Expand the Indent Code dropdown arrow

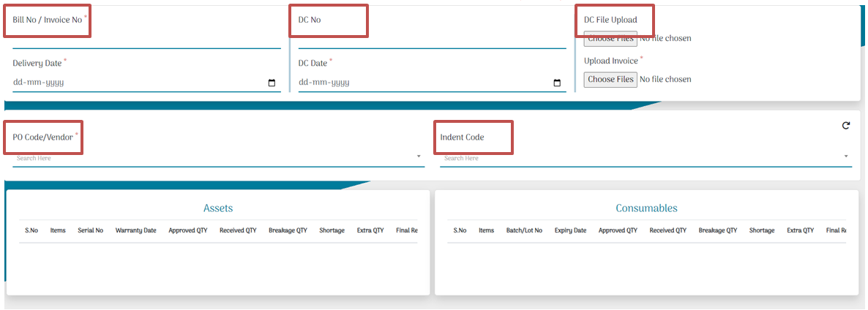click(x=846, y=157)
